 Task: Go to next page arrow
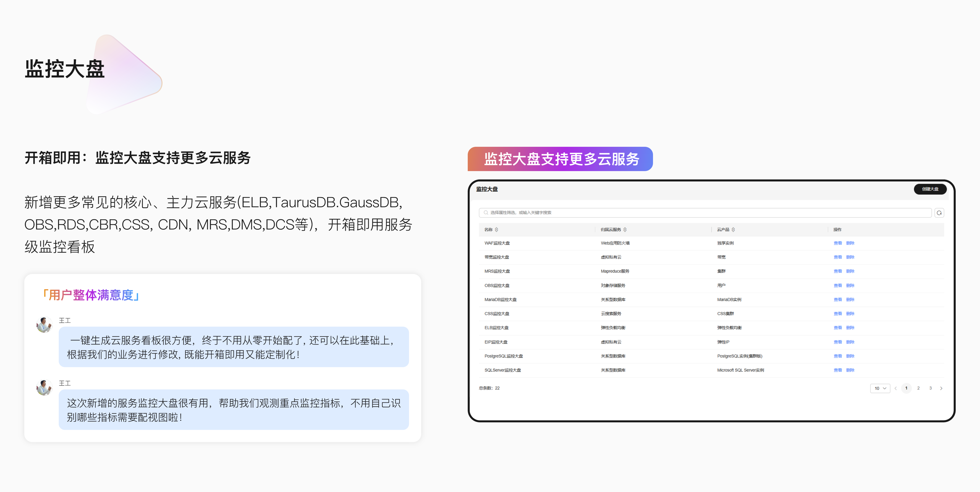coord(941,388)
